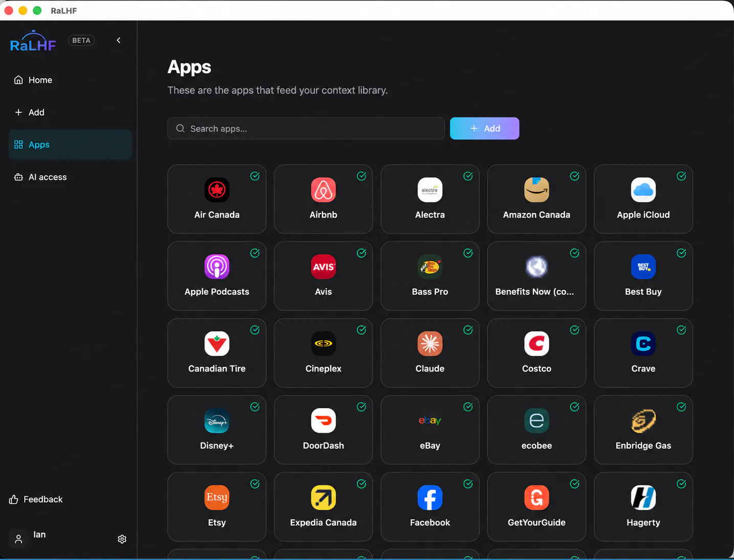Select the Avis app icon
734x560 pixels.
[x=324, y=267]
